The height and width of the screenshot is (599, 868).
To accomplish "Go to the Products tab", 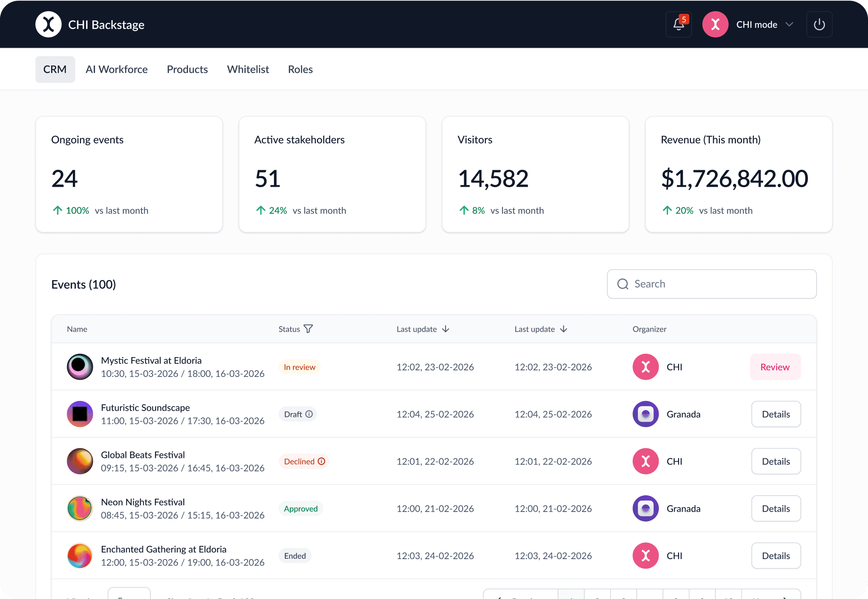I will [187, 69].
